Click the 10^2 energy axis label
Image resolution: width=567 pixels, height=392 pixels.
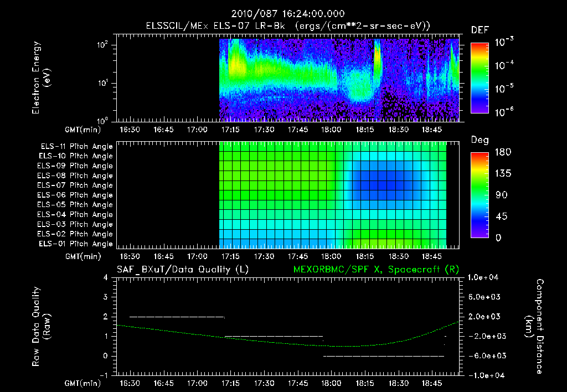coord(102,45)
